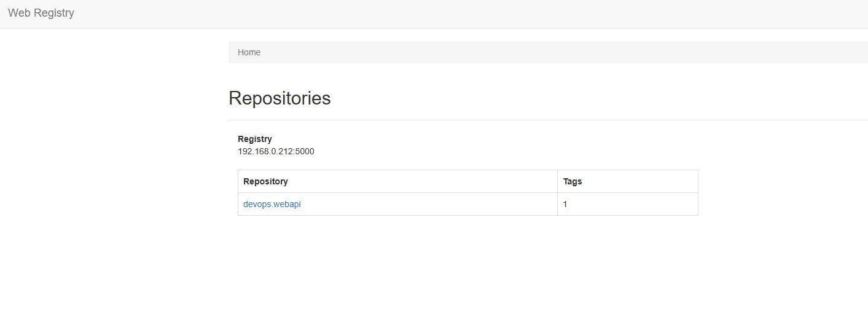868x311 pixels.
Task: Open the devops.webapi repository
Action: 272,205
